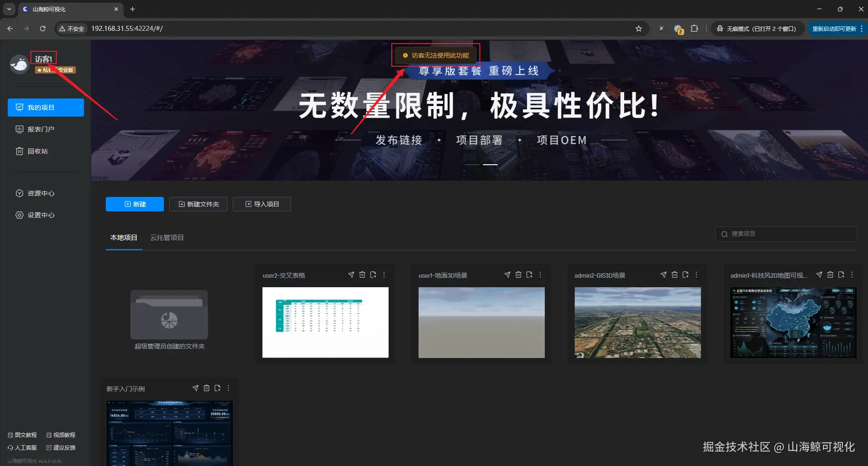Viewport: 868px width, 466px height.
Task: Click the 新建文件夹 button
Action: 199,204
